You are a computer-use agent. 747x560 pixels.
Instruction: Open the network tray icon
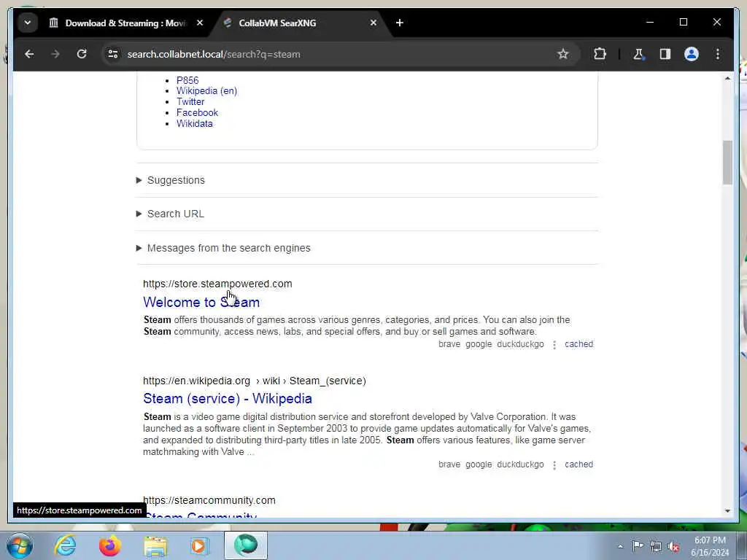656,547
